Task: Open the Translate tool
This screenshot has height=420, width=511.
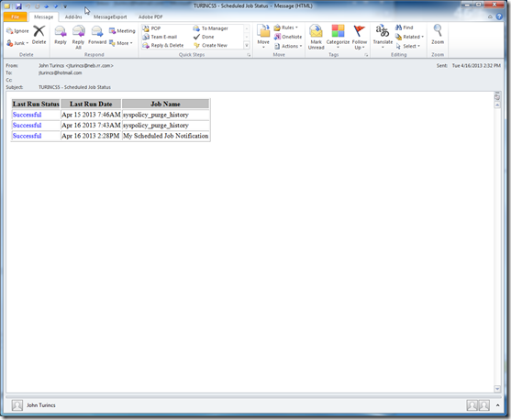Action: 383,37
